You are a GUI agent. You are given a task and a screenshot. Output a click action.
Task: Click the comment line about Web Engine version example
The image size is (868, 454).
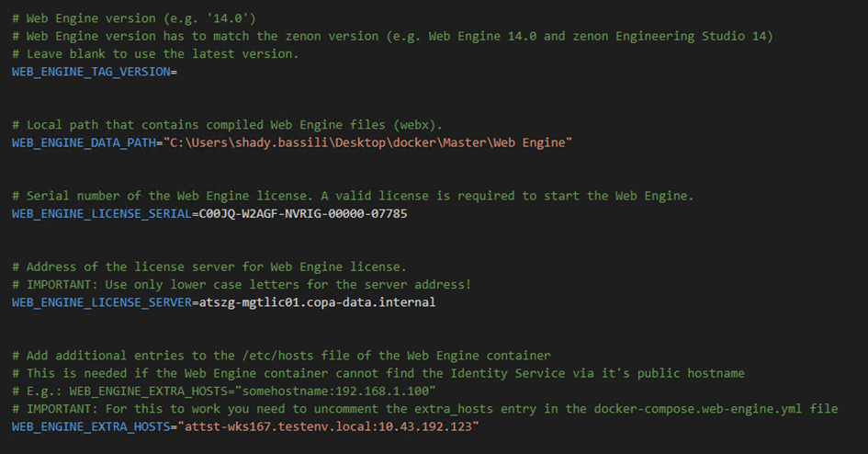click(x=134, y=18)
